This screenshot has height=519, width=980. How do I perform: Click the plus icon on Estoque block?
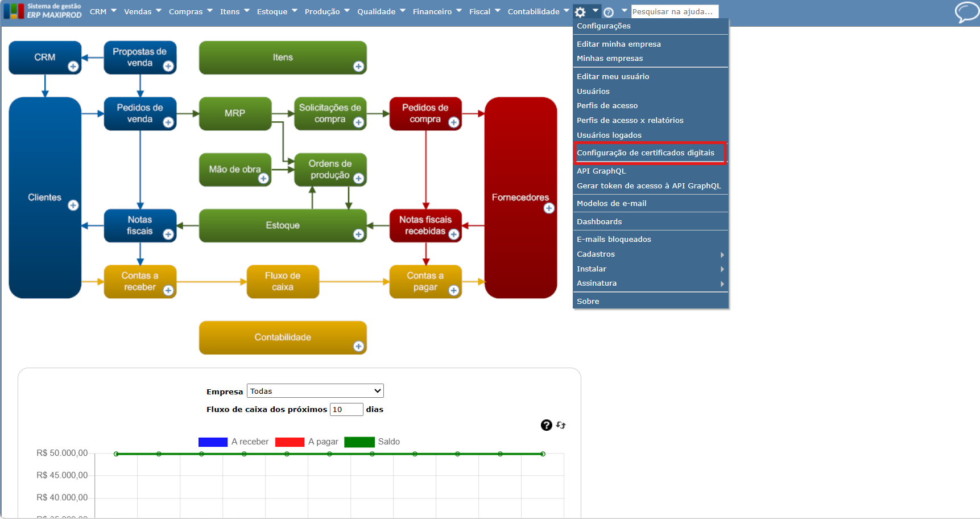tap(358, 234)
